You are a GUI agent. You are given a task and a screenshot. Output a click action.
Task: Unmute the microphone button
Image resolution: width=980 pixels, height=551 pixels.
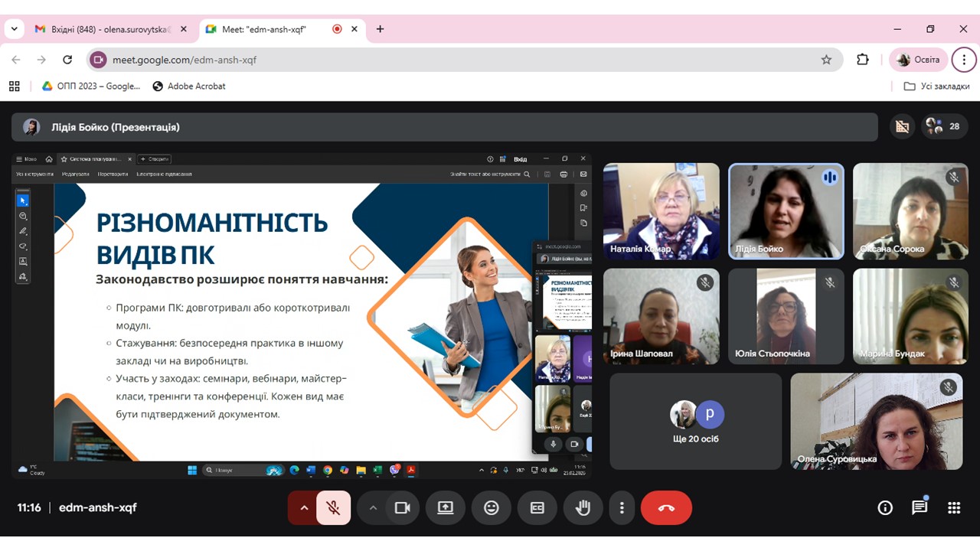[333, 508]
